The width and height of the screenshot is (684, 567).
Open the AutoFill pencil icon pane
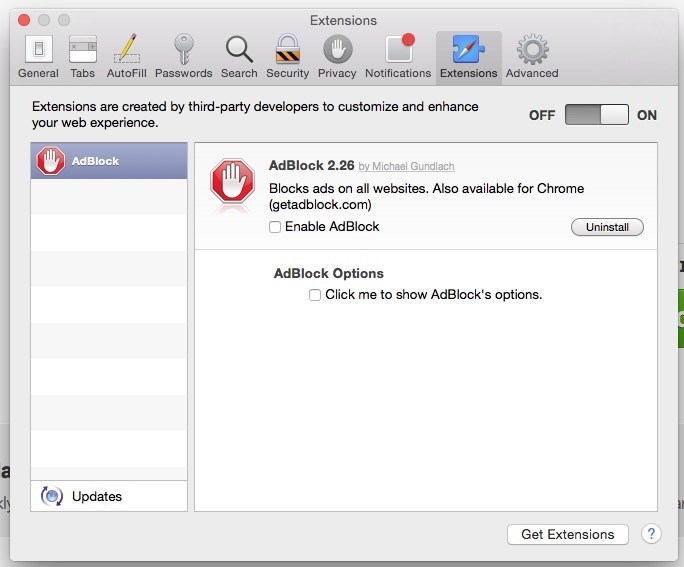[127, 57]
